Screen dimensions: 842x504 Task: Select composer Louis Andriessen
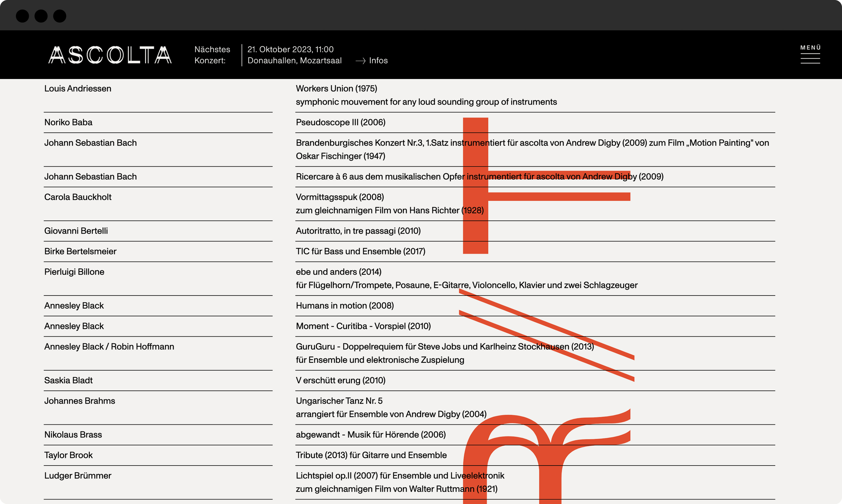click(78, 89)
